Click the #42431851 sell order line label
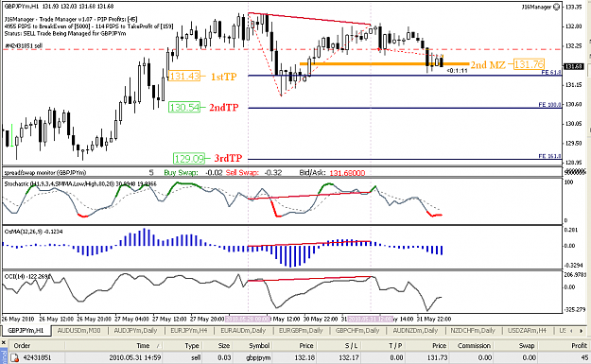 (24, 45)
